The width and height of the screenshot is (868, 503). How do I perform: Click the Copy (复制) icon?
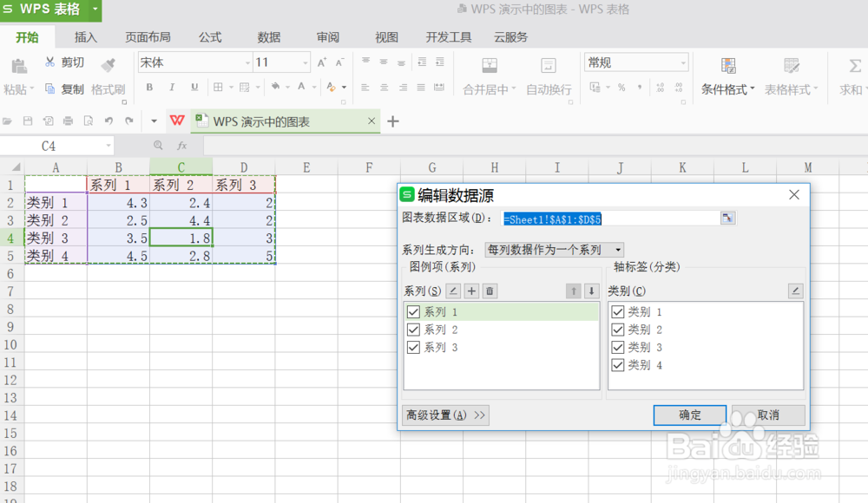51,86
